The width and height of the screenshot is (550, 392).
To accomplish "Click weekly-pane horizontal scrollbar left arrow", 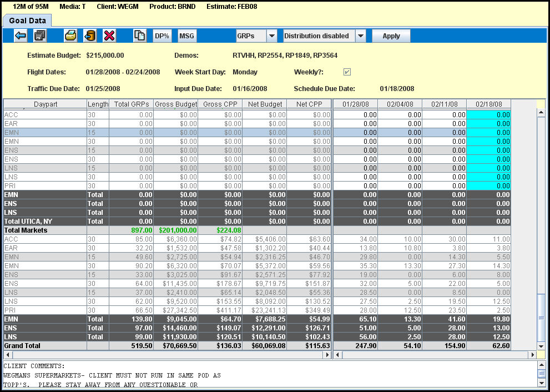I will click(x=338, y=355).
